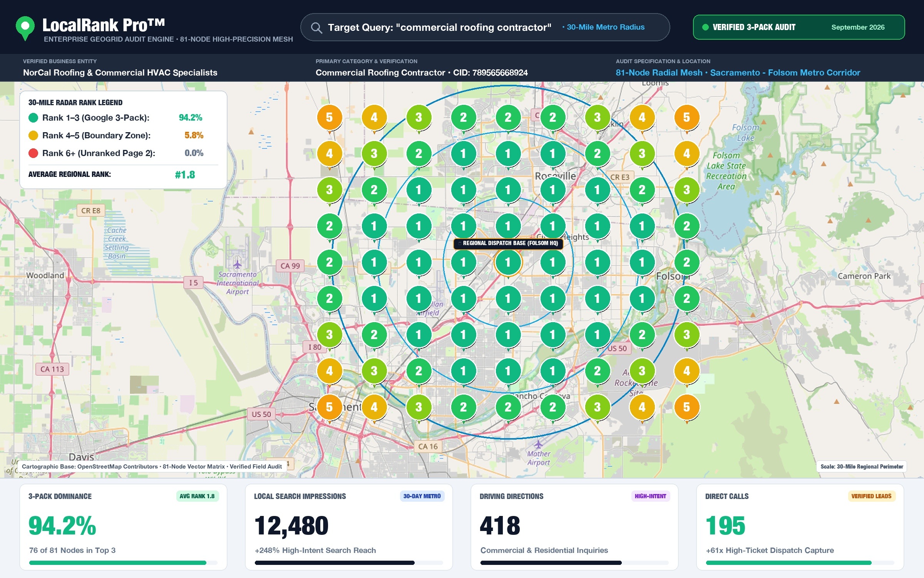Click the CA 113 highway shield
Image resolution: width=924 pixels, height=578 pixels.
pyautogui.click(x=52, y=369)
